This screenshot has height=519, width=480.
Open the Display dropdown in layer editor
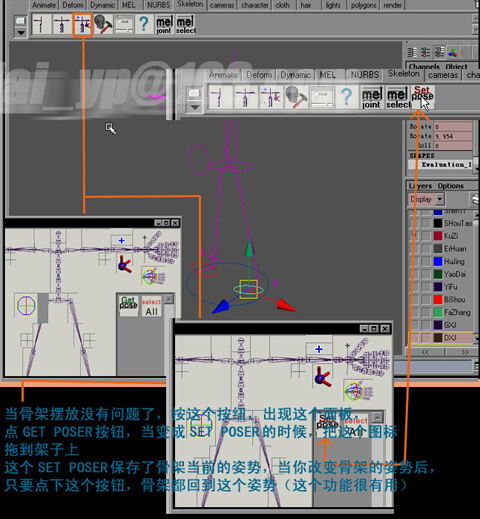426,199
